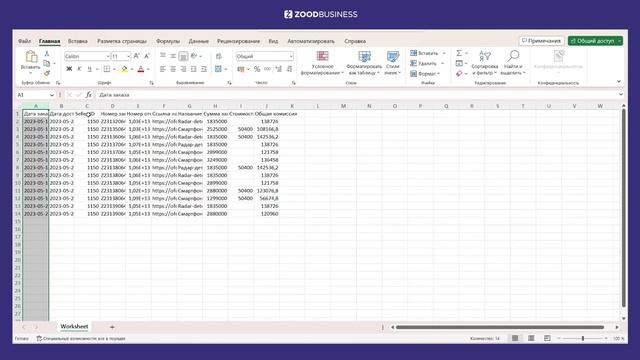
Task: Open the Файл (File) menu tab
Action: tap(24, 41)
